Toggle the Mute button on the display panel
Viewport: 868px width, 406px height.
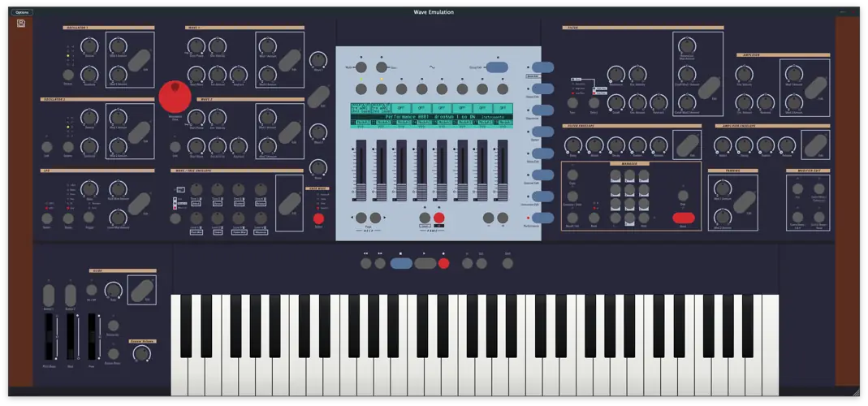[x=361, y=67]
